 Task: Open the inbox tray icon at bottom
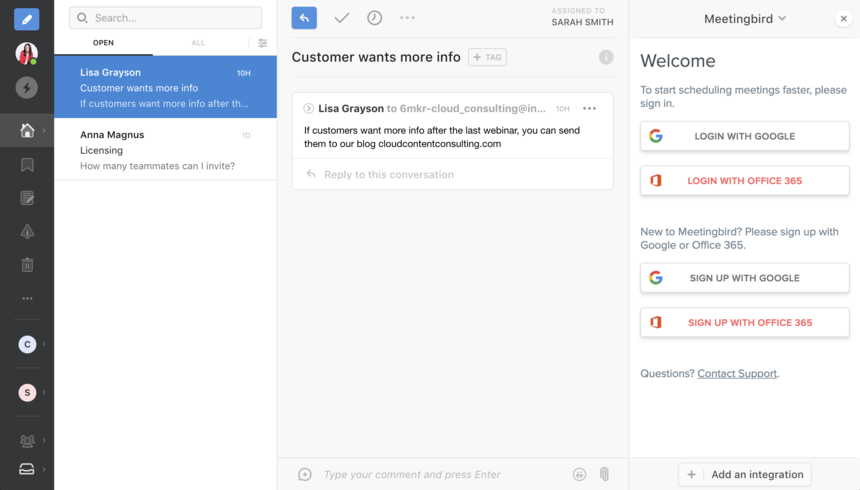pos(27,469)
